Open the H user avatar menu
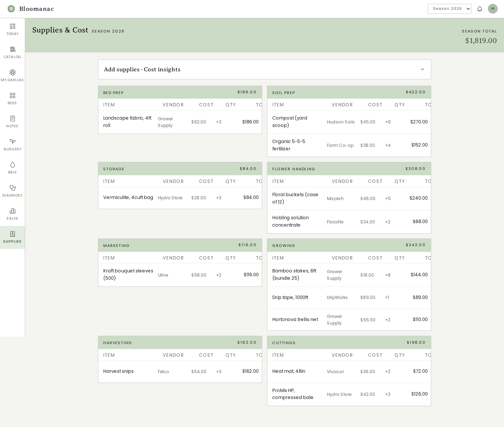504x427 pixels. (x=493, y=9)
